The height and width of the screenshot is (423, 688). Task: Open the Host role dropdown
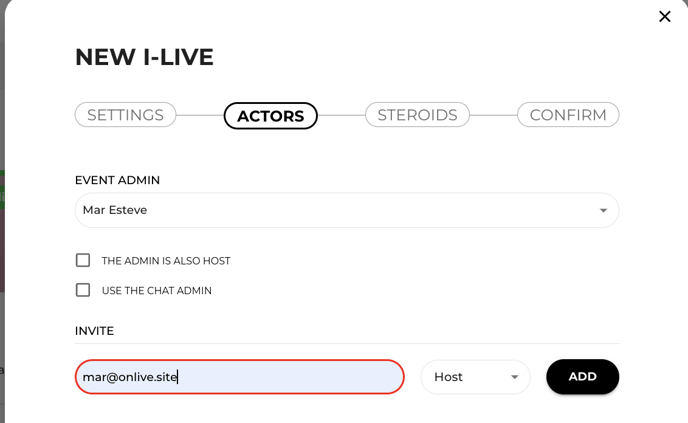click(474, 377)
